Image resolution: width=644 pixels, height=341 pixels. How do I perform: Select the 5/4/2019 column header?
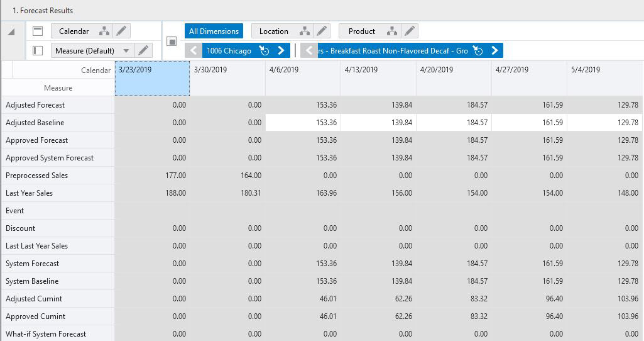point(604,78)
